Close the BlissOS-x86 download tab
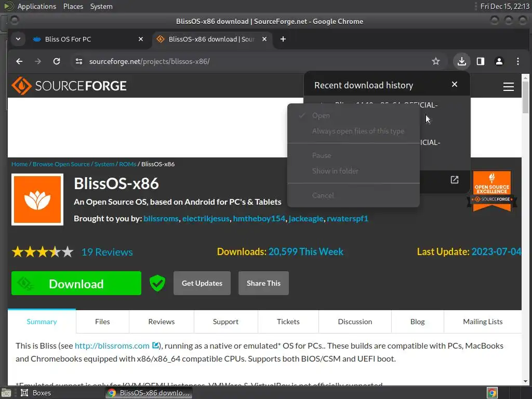This screenshot has height=399, width=532. [264, 39]
